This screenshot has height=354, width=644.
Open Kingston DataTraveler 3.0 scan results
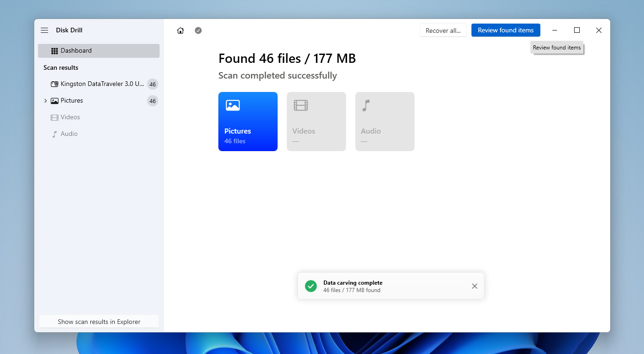tap(99, 84)
